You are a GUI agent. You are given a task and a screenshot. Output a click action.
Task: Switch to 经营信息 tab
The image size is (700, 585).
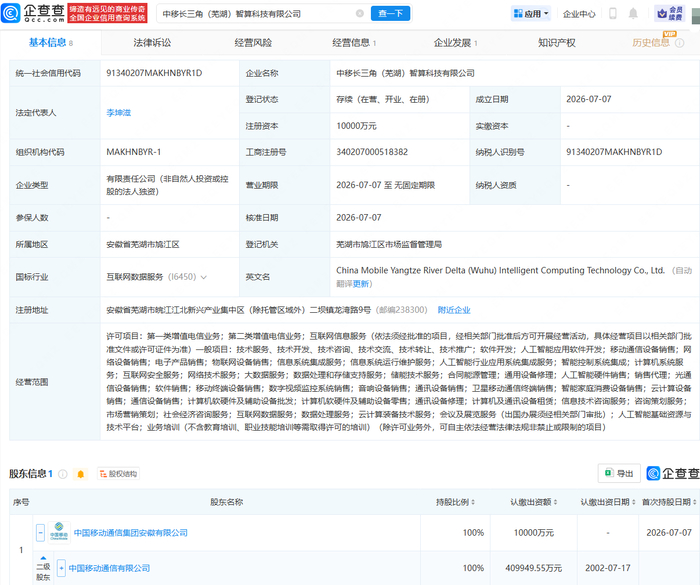click(354, 43)
